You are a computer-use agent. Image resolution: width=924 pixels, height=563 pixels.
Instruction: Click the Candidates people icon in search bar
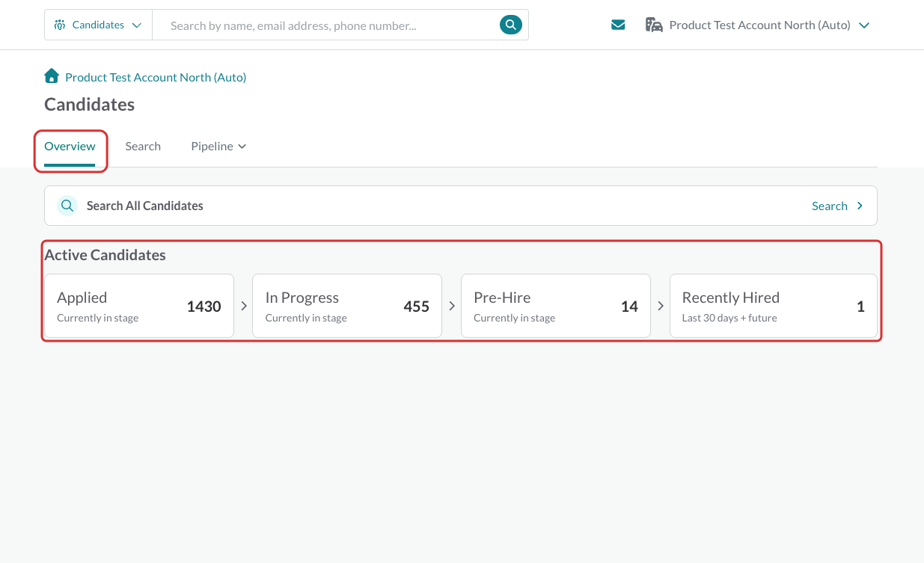60,25
